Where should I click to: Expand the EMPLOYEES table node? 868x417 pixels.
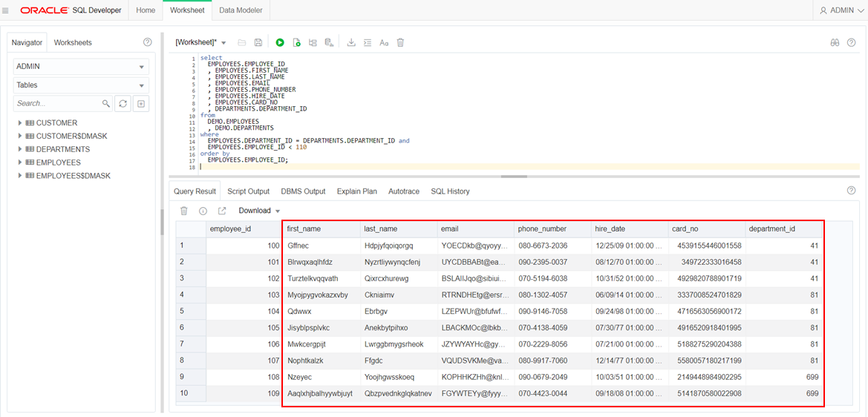click(x=20, y=162)
